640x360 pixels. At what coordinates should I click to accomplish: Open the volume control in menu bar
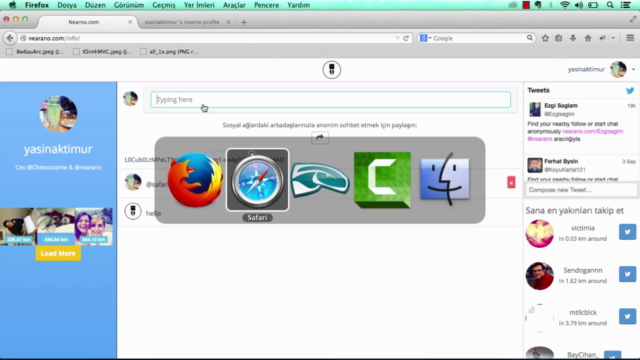(x=579, y=5)
